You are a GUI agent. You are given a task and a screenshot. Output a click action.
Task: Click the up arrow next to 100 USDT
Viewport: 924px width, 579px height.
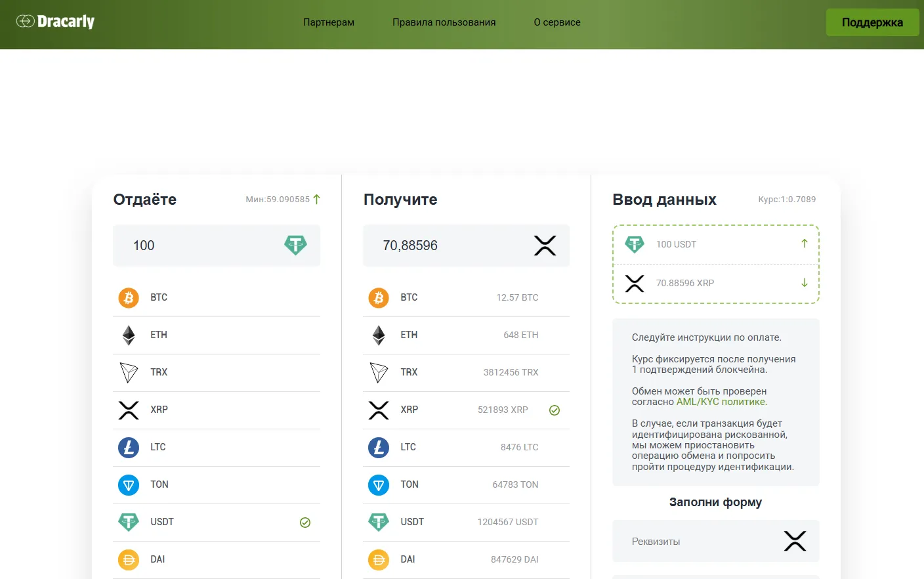click(x=805, y=244)
